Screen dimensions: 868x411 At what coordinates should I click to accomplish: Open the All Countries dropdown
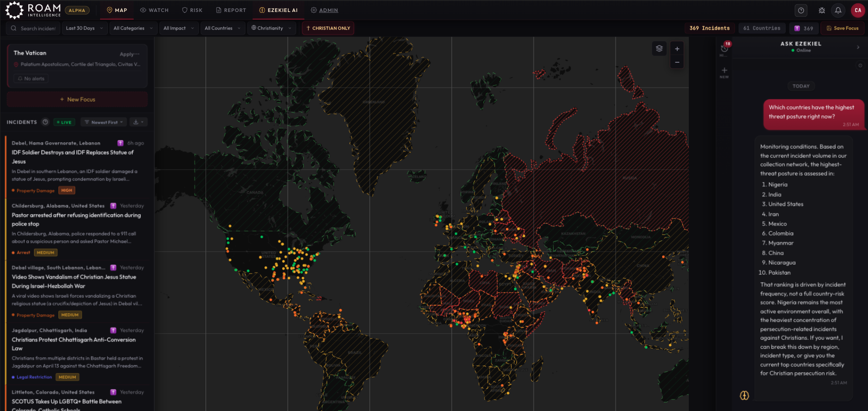click(222, 28)
